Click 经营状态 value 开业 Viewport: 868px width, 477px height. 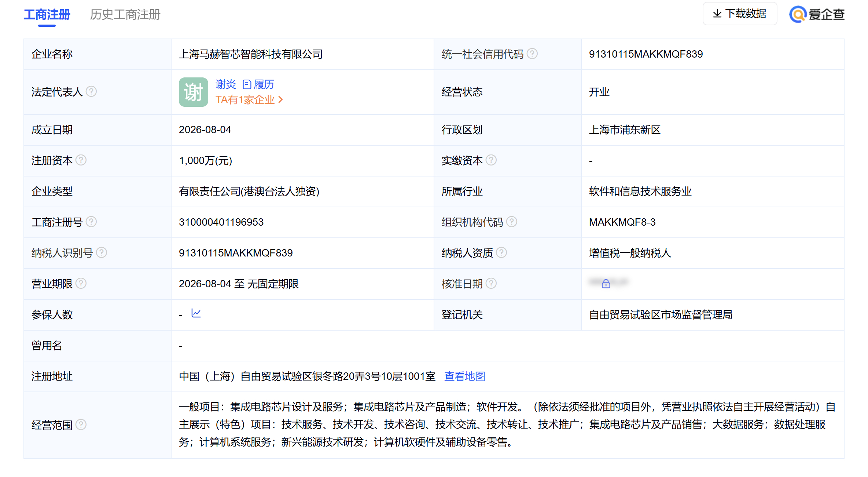click(x=599, y=92)
